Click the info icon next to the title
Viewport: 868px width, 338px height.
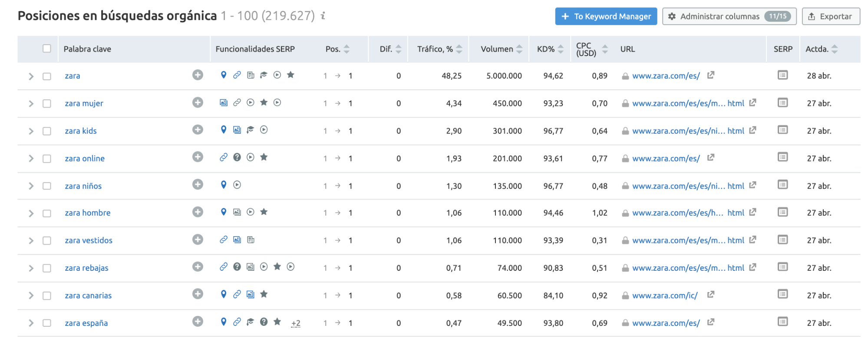(x=323, y=16)
